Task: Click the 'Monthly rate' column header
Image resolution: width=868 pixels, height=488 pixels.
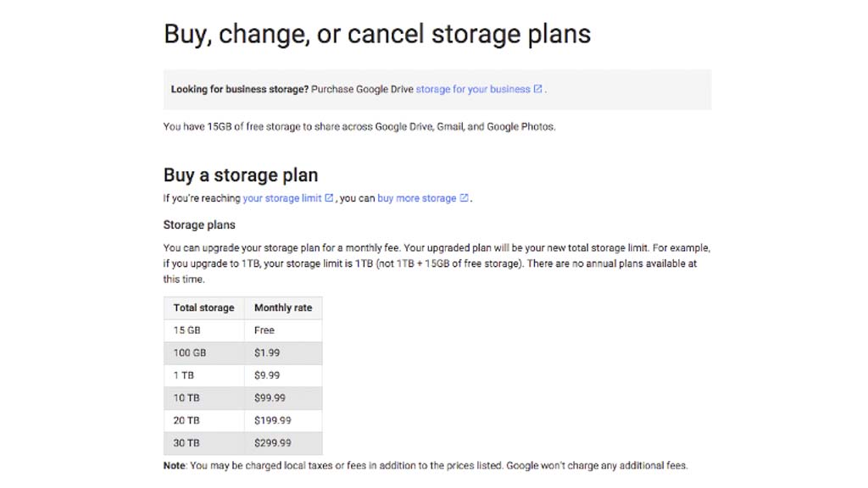Action: (283, 308)
